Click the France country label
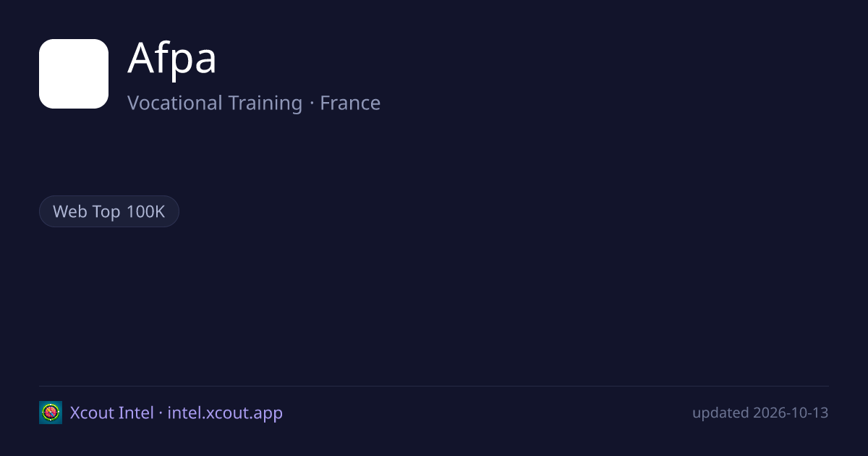 pos(350,103)
